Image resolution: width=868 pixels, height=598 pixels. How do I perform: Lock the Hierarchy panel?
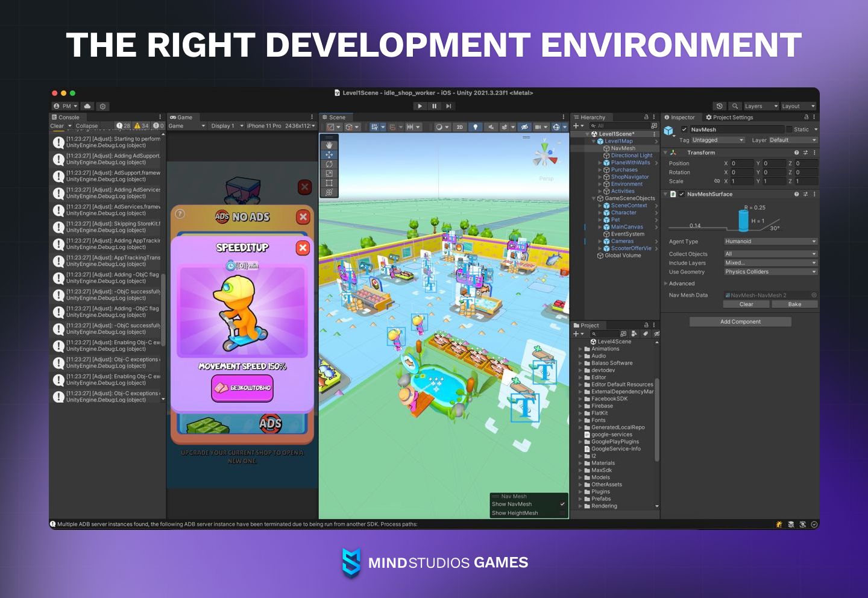click(646, 117)
